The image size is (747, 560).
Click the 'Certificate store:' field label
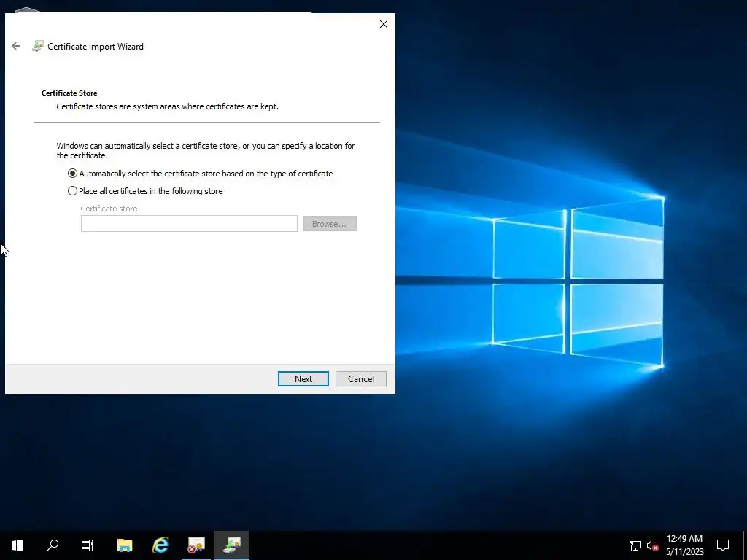click(110, 209)
